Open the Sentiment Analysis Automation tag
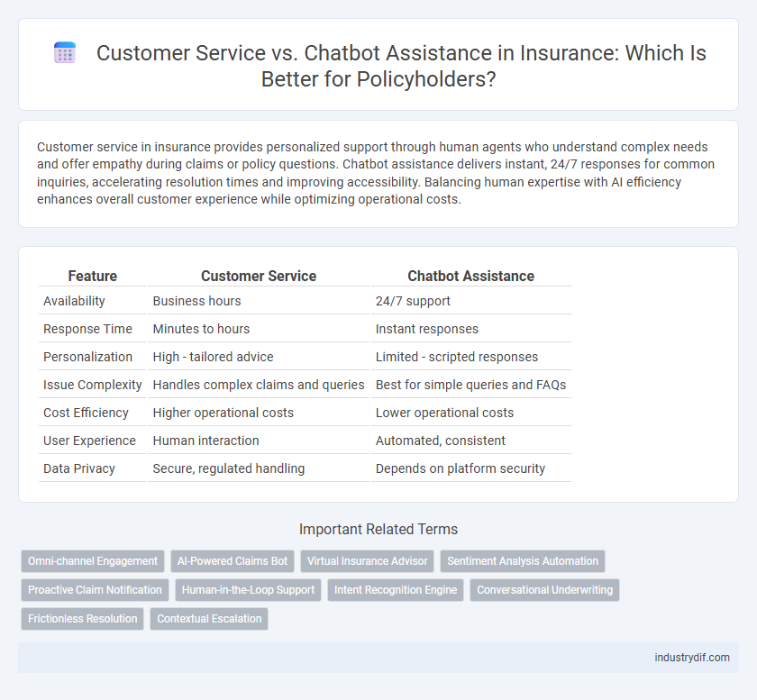757x700 pixels. 523,561
